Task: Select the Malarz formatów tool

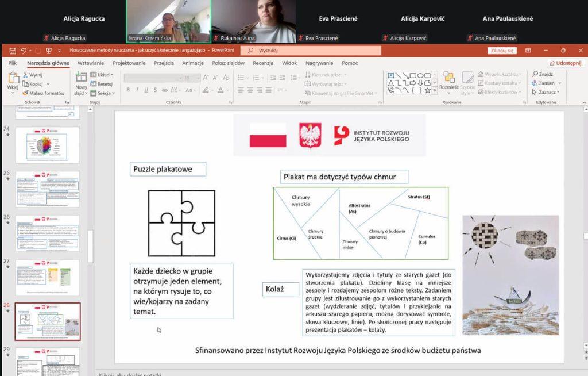Action: (x=44, y=93)
